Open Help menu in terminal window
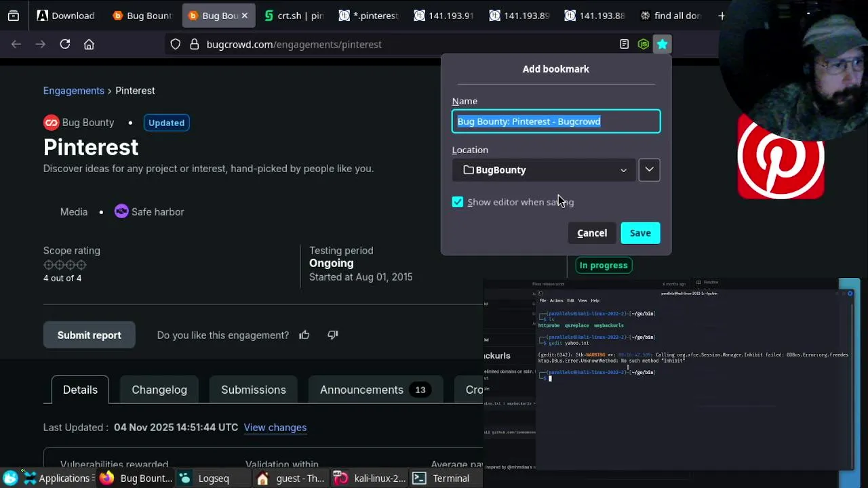This screenshot has height=488, width=868. [x=595, y=300]
